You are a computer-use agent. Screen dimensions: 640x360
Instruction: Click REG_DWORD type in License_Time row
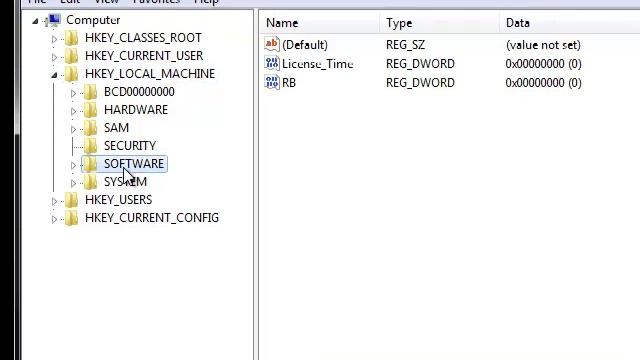[x=420, y=64]
